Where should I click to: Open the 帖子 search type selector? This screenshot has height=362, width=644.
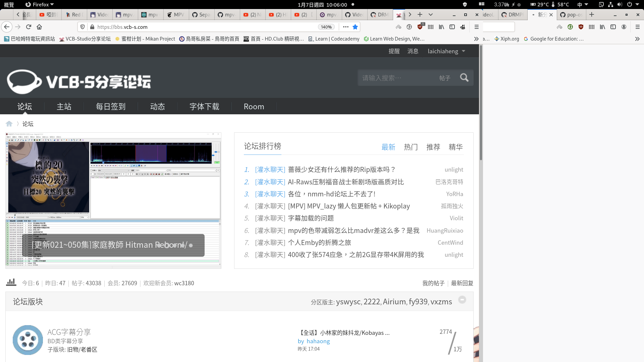[x=445, y=78]
